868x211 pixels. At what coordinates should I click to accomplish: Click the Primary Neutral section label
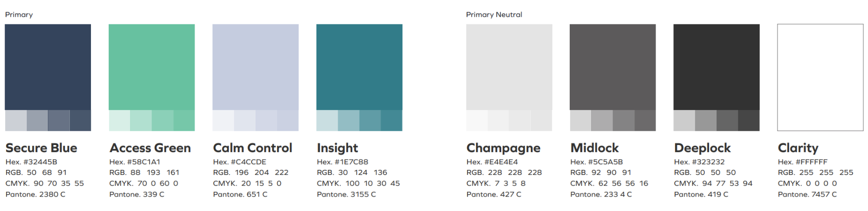pos(494,15)
